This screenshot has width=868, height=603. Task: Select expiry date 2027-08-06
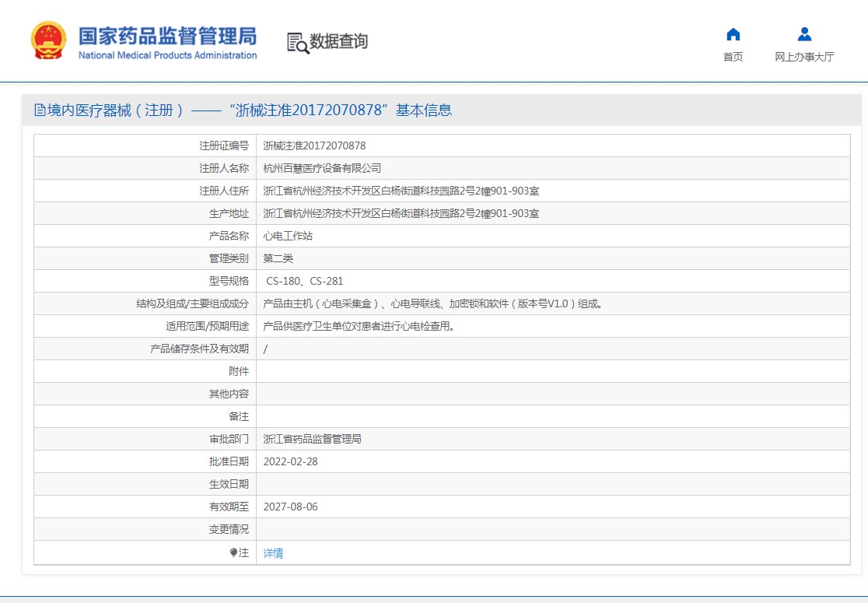pos(291,507)
